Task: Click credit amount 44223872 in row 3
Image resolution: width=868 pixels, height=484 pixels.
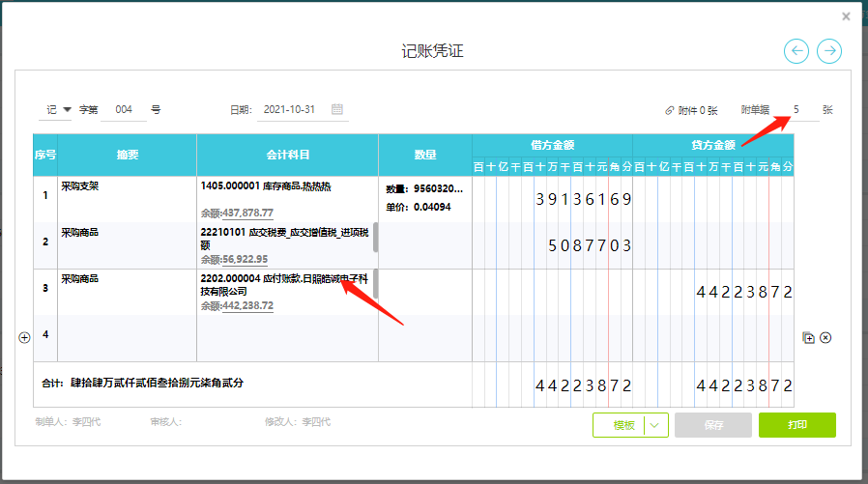Action: pos(744,292)
